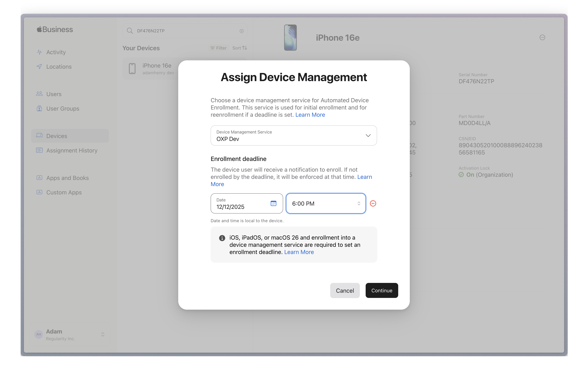Click the Cancel button
This screenshot has height=383, width=588.
[x=345, y=291]
